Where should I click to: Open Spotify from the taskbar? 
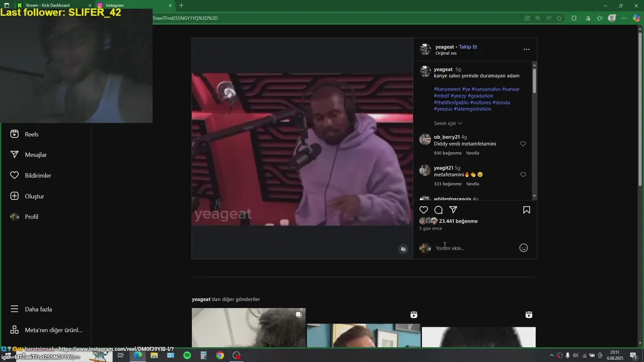point(187,355)
